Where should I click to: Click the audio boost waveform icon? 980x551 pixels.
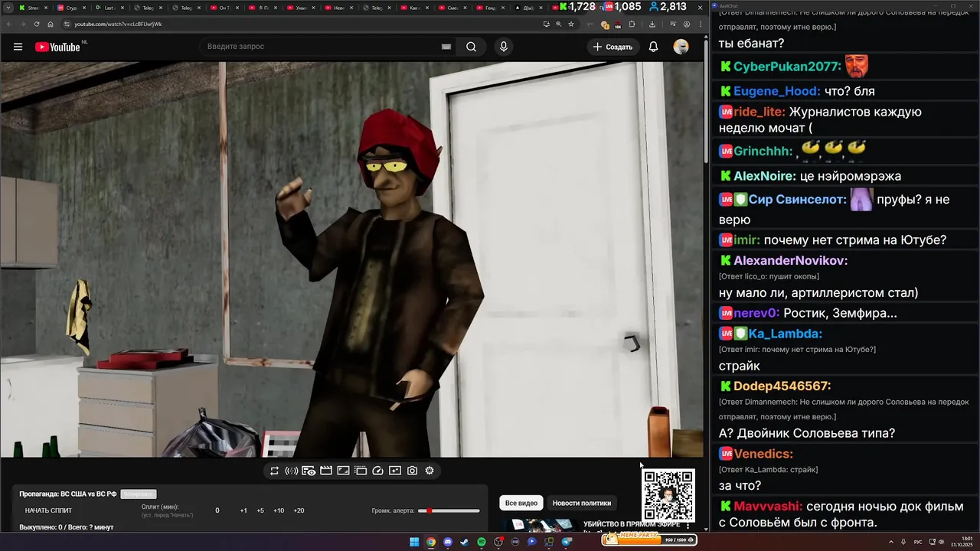click(x=291, y=471)
